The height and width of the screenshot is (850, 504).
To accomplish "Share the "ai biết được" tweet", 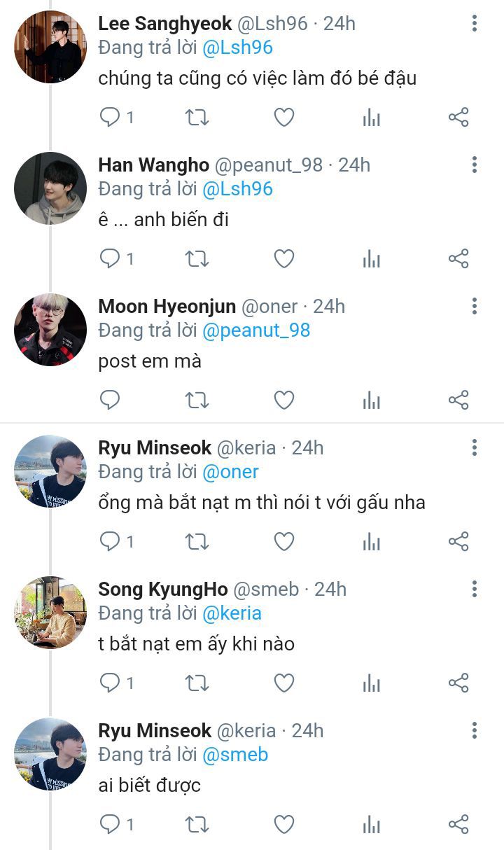I will coord(458,825).
